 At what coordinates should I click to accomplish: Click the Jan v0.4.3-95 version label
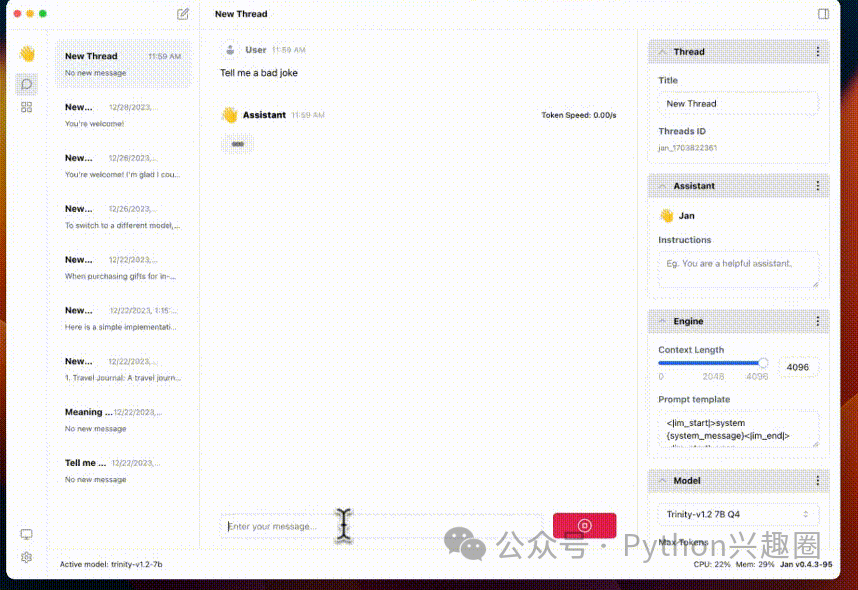pos(806,564)
